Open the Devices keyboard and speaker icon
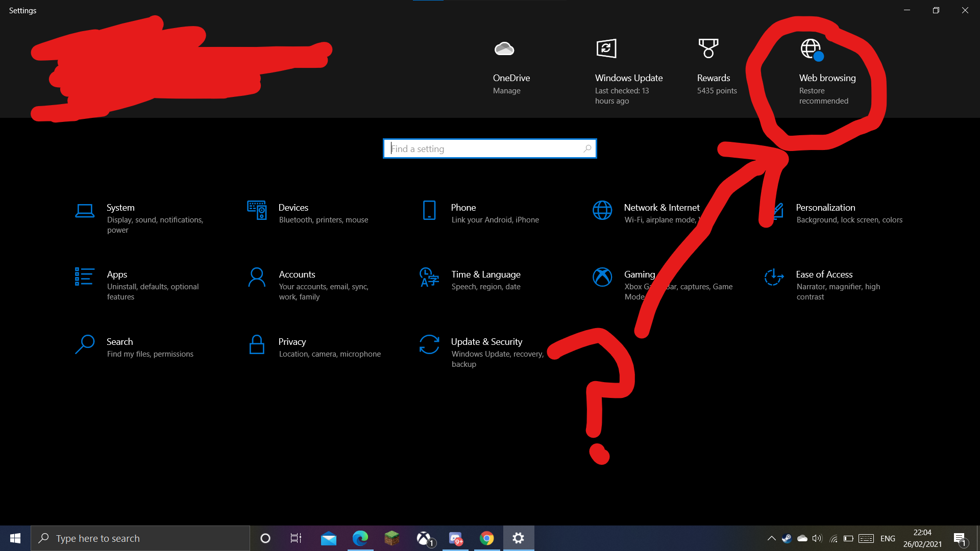 pos(257,210)
